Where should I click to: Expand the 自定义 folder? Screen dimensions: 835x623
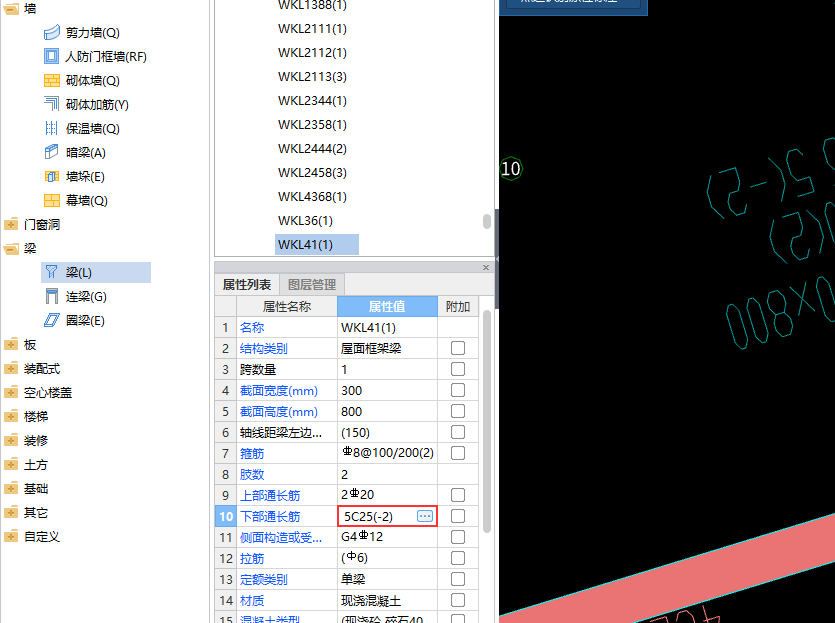click(11, 536)
